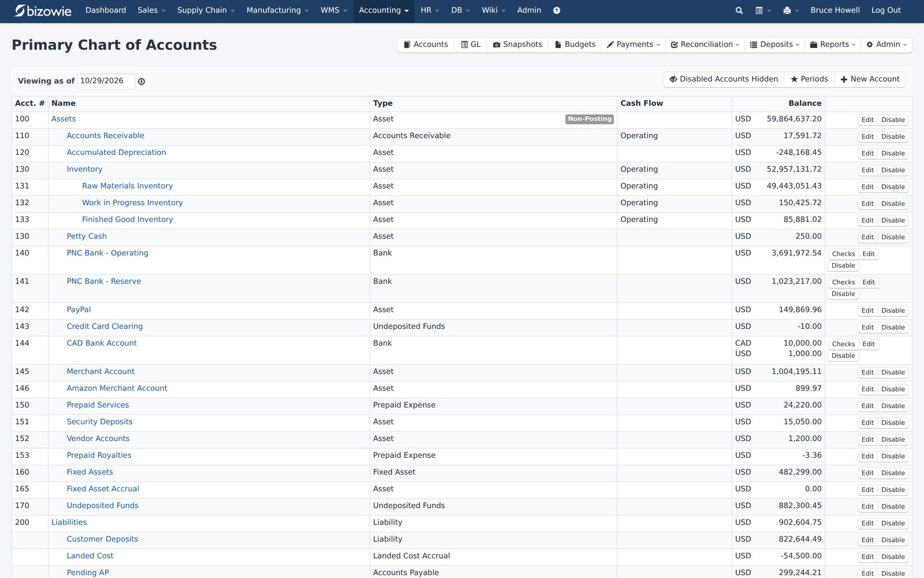This screenshot has height=578, width=924.
Task: Expand the Payments dropdown
Action: point(634,45)
